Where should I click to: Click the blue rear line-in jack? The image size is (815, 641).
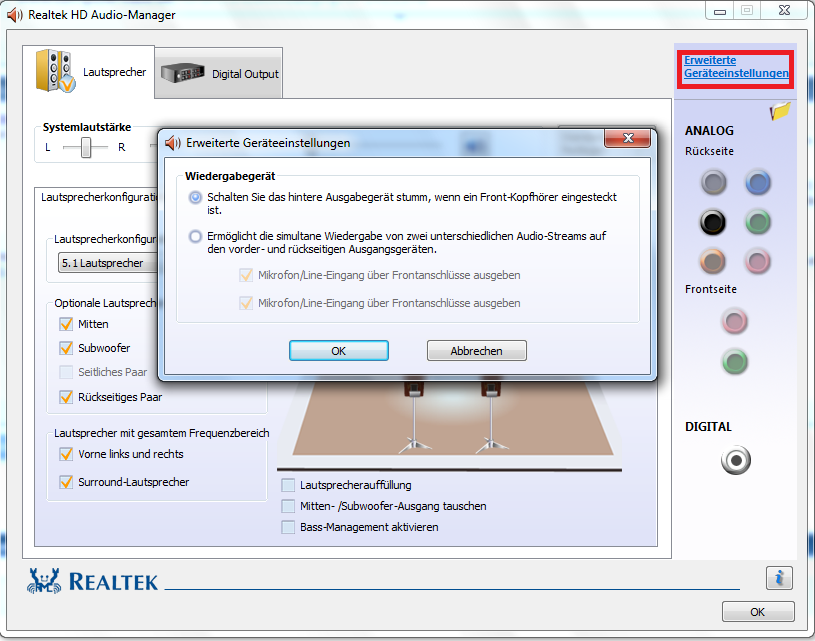[x=758, y=182]
